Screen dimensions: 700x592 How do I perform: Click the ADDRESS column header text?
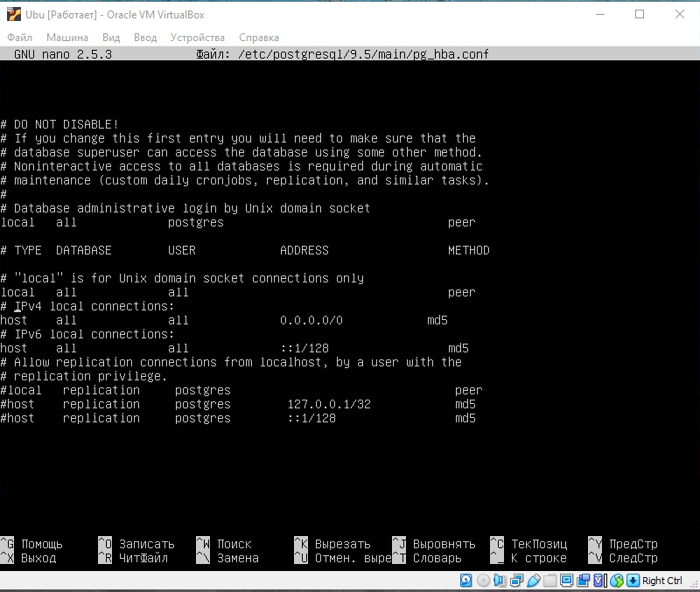coord(304,250)
